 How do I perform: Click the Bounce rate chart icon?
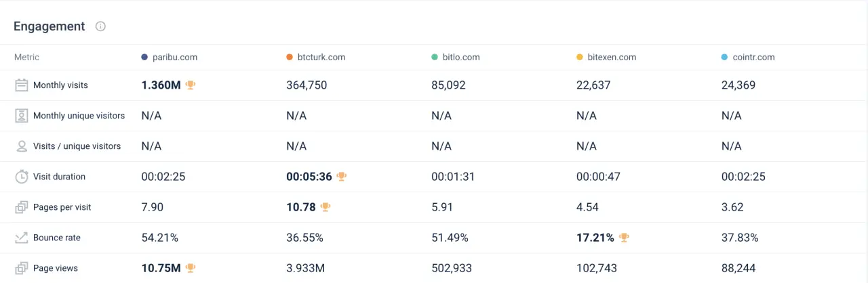[x=22, y=238]
